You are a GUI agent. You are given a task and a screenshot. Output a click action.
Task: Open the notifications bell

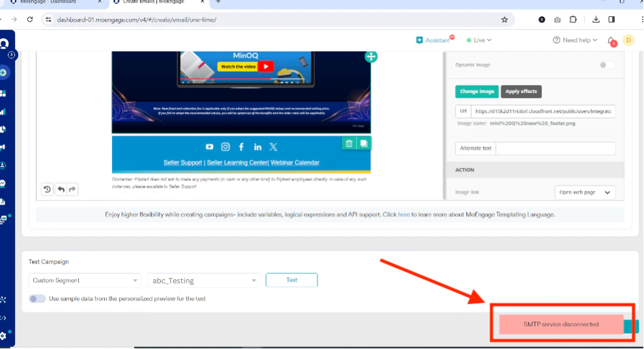(x=611, y=40)
